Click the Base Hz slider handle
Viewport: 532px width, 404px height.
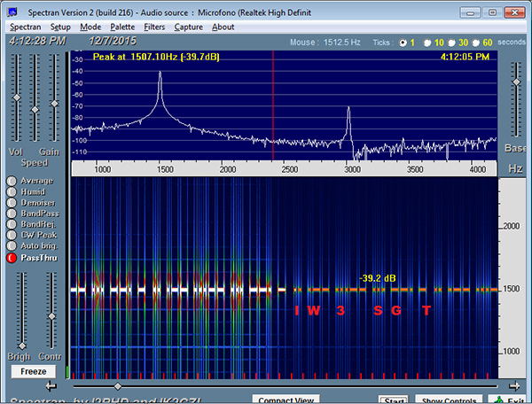click(516, 82)
